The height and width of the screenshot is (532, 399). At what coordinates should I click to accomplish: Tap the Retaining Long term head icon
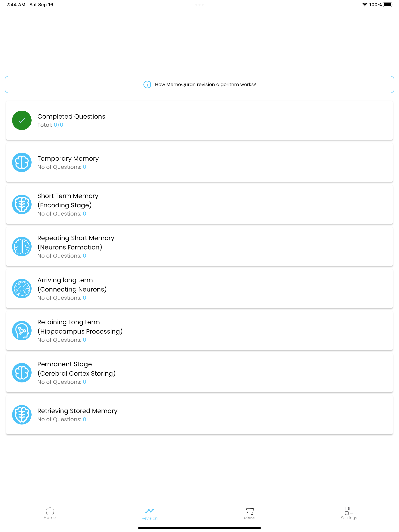coord(22,331)
